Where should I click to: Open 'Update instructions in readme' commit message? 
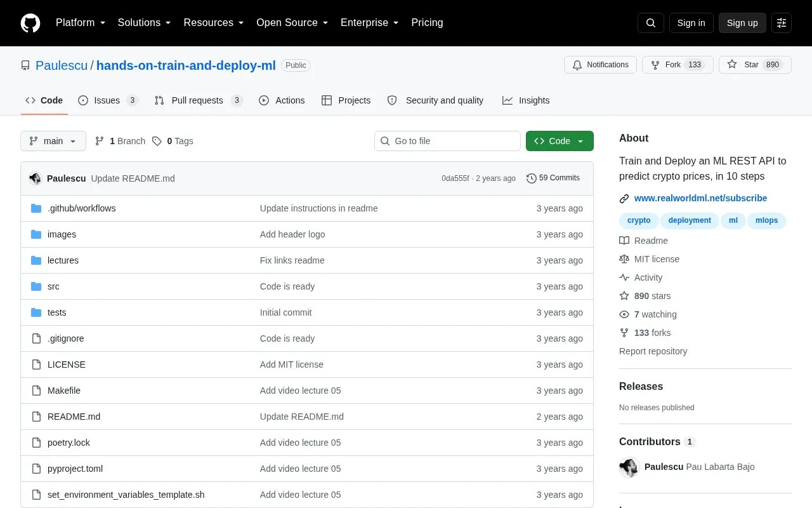318,208
